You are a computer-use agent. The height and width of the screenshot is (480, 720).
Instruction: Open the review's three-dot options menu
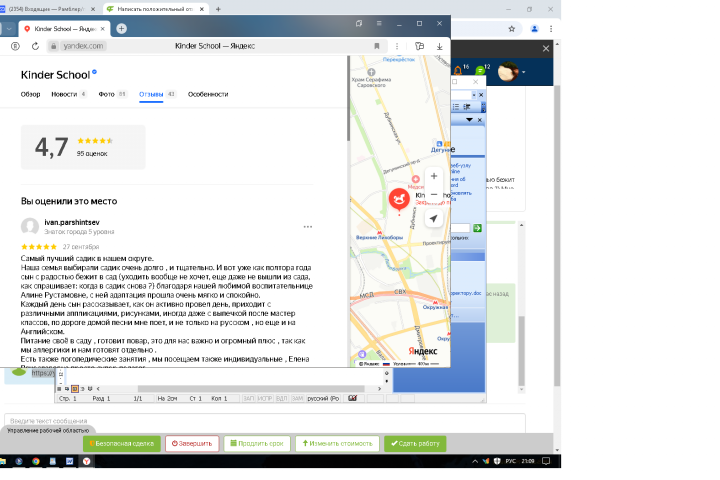point(308,226)
